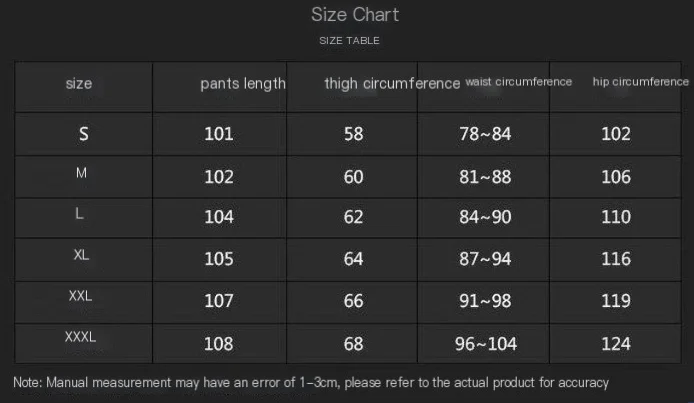The image size is (694, 403).
Task: Select pants length value 101
Action: pyautogui.click(x=219, y=134)
